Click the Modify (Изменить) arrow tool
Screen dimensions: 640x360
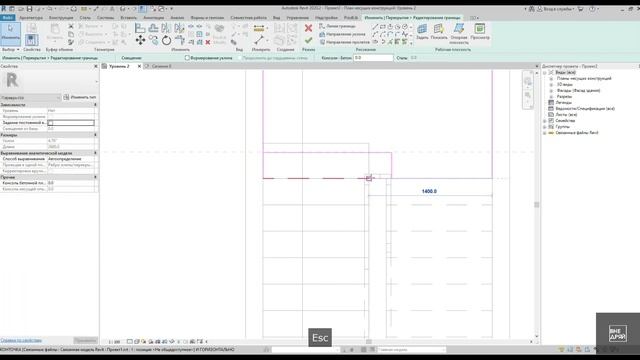point(10,33)
